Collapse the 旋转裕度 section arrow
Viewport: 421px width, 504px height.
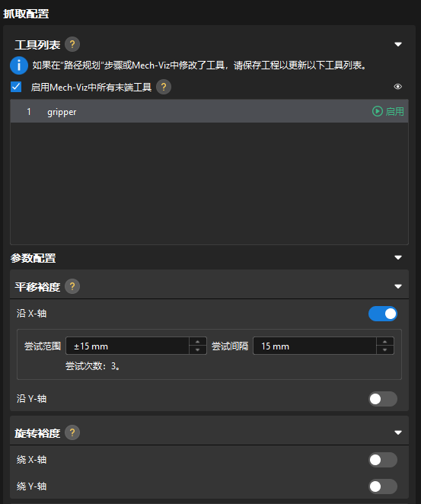coord(398,432)
